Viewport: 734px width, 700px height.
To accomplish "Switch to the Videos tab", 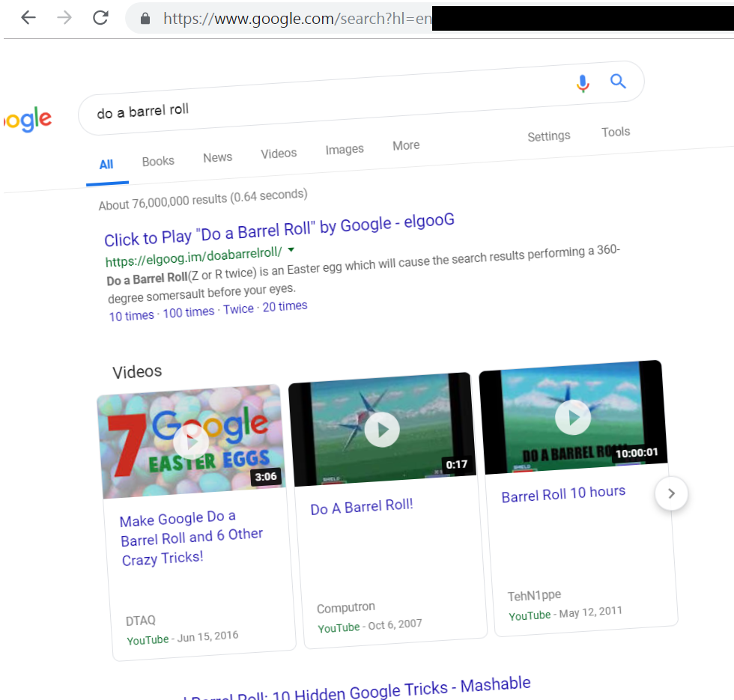I will click(x=279, y=153).
